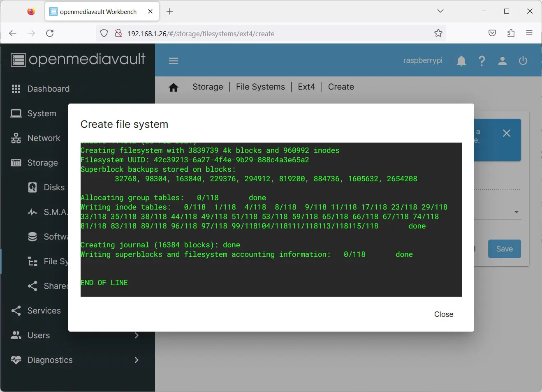Click the power icon in header
542x392 pixels.
click(523, 61)
